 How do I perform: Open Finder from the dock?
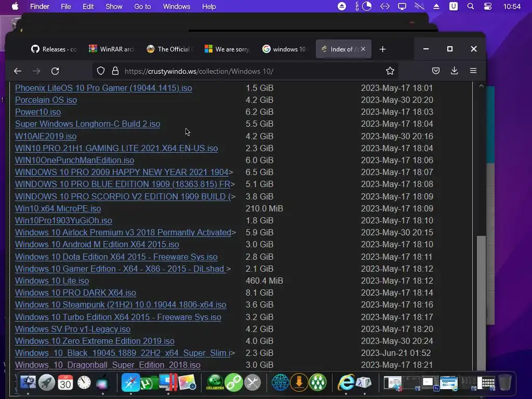(28, 383)
